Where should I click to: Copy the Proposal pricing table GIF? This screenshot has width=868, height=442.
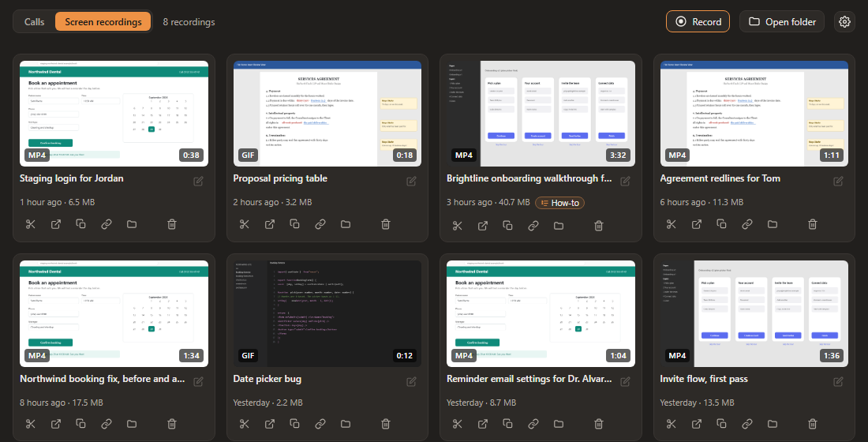click(294, 224)
